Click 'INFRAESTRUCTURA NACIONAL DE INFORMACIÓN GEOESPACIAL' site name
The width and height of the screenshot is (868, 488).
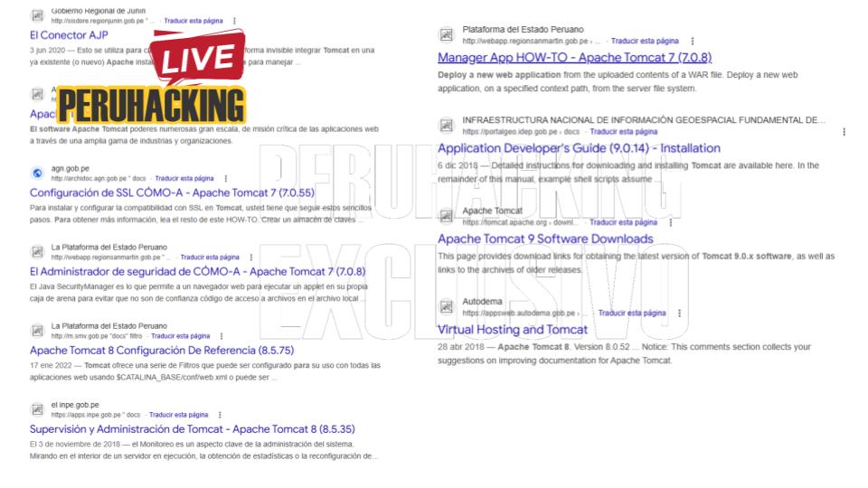coord(644,120)
